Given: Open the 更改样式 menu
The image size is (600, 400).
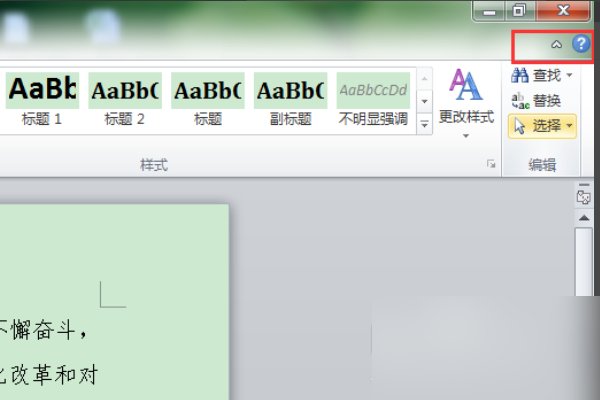Looking at the screenshot, I should pyautogui.click(x=466, y=103).
